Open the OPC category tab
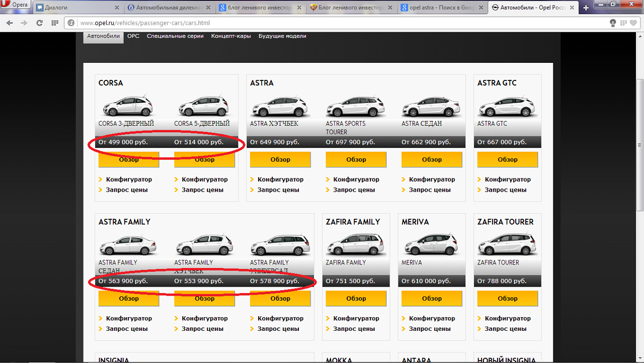This screenshot has width=644, height=363. pyautogui.click(x=133, y=36)
